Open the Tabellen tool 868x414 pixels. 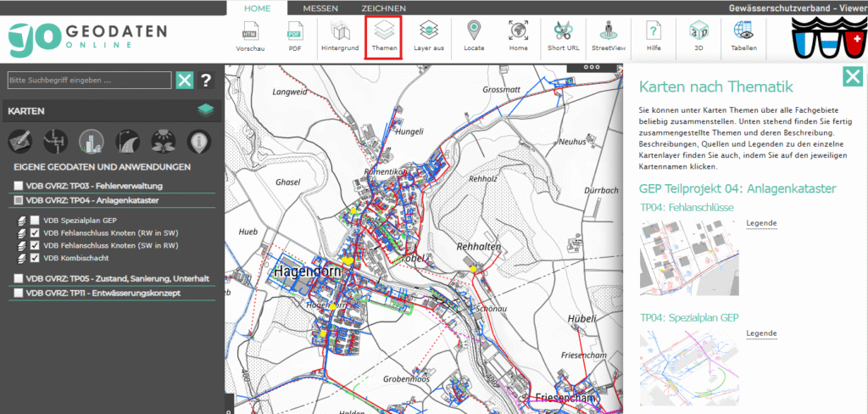point(743,37)
